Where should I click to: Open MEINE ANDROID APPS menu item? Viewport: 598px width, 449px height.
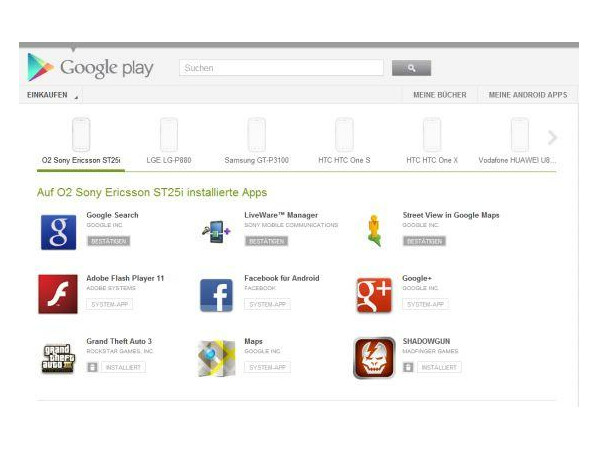(x=528, y=95)
